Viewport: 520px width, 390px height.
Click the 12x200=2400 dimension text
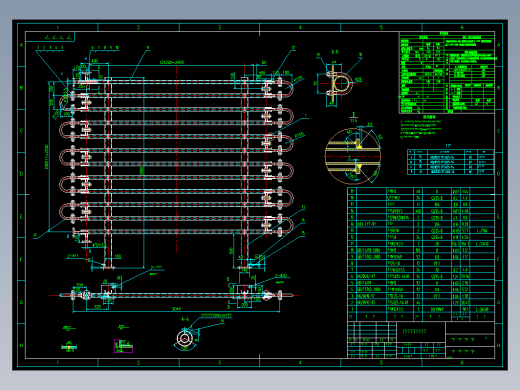pyautogui.click(x=172, y=62)
